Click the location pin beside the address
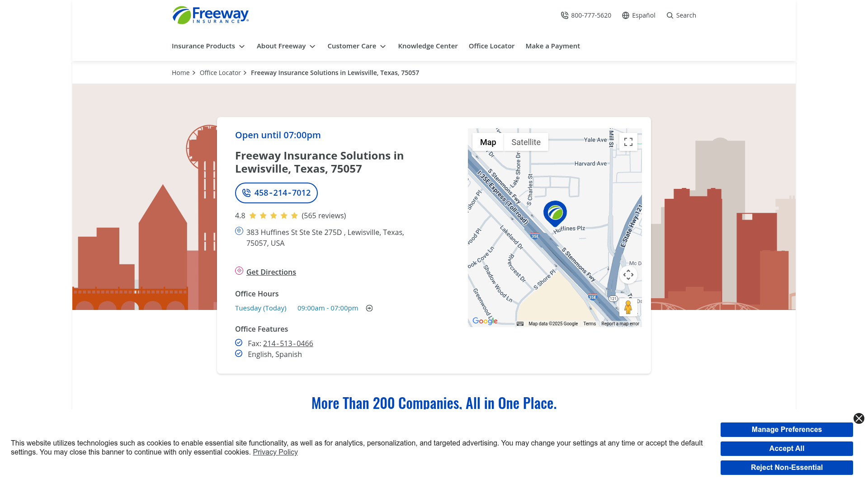Screen dimensions: 868x488 [x=239, y=231]
